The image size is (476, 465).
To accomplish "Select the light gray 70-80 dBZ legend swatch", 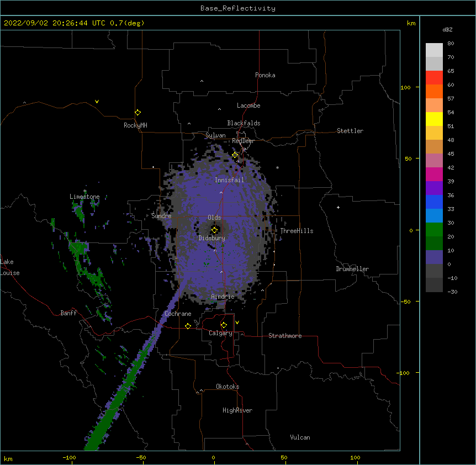I will (x=434, y=50).
